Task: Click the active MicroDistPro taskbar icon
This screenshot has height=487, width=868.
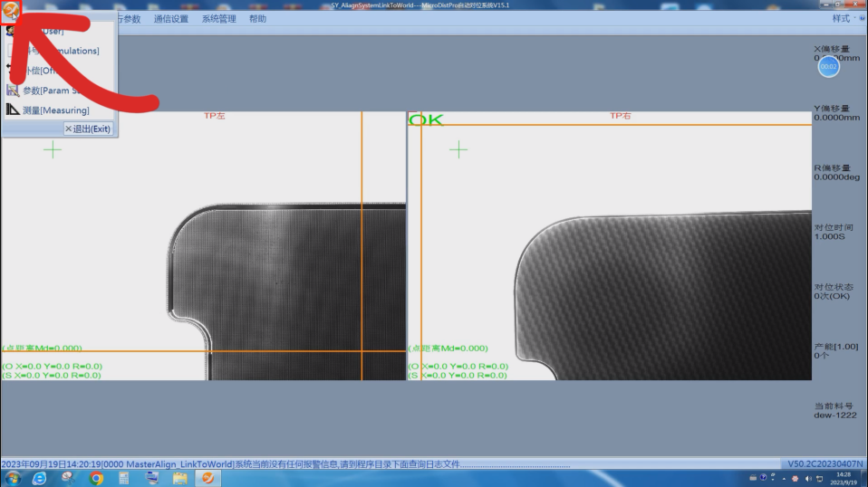Action: (x=207, y=478)
